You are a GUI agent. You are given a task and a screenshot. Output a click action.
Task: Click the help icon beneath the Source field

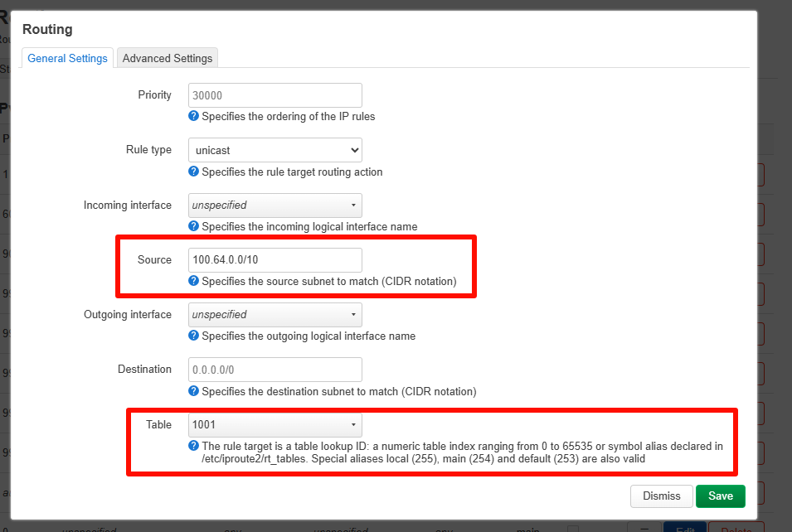pyautogui.click(x=193, y=281)
